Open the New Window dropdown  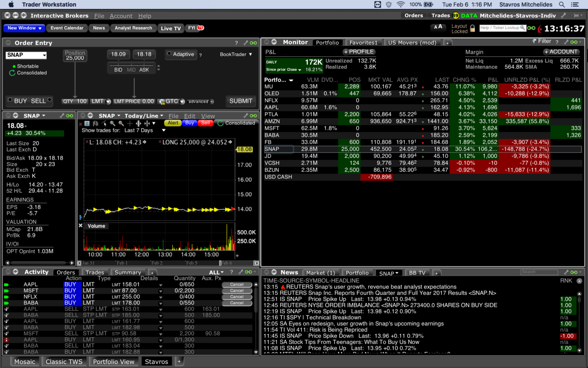point(24,28)
